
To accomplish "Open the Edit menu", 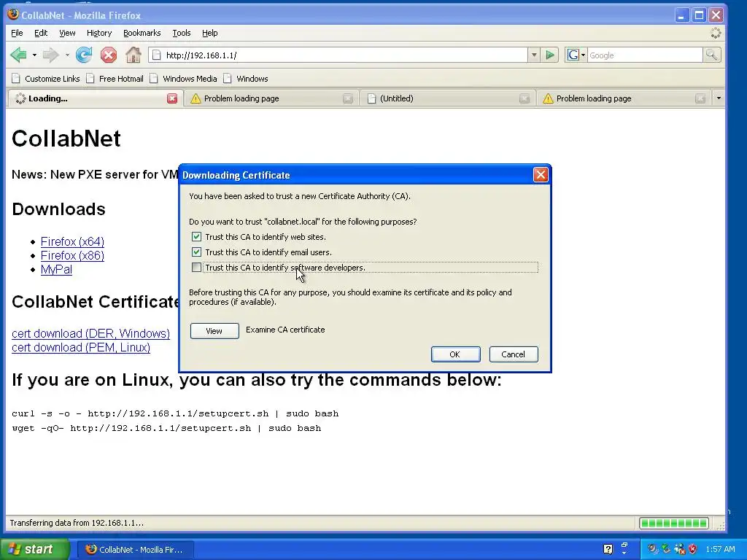I will click(x=41, y=33).
